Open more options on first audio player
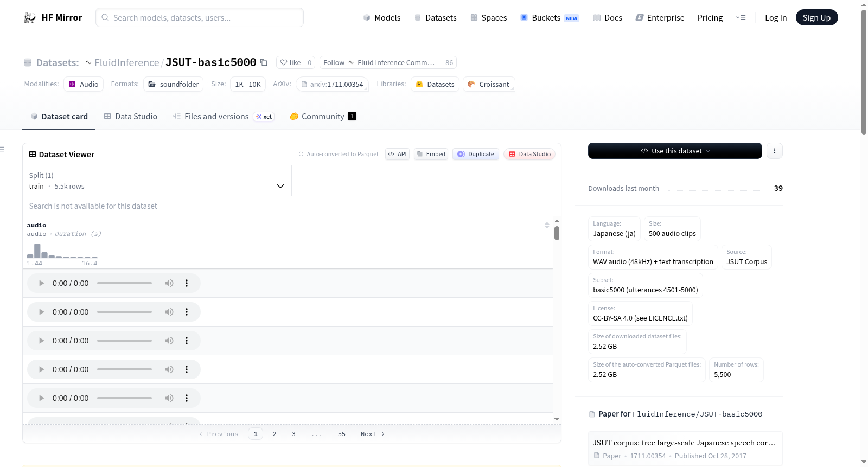The height and width of the screenshot is (467, 868). 187,283
